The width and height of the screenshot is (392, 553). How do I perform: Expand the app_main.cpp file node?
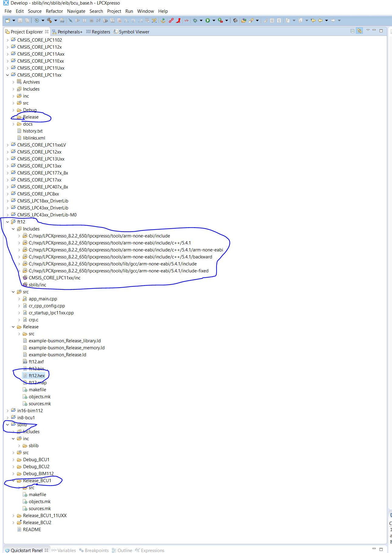(x=19, y=299)
